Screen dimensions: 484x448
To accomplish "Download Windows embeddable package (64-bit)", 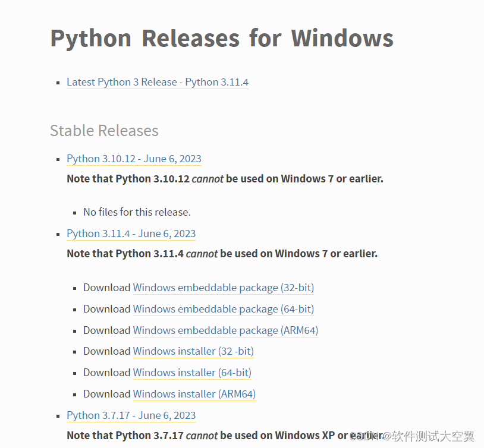I will (223, 309).
